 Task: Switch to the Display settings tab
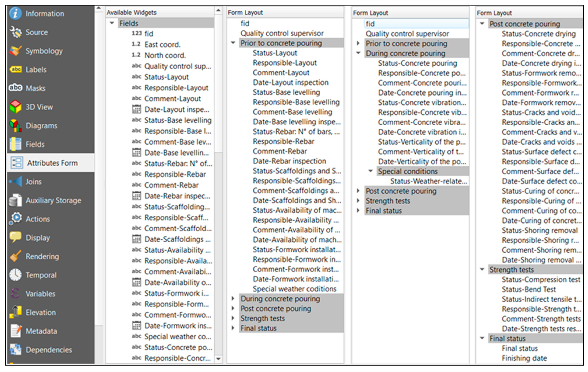click(x=51, y=238)
